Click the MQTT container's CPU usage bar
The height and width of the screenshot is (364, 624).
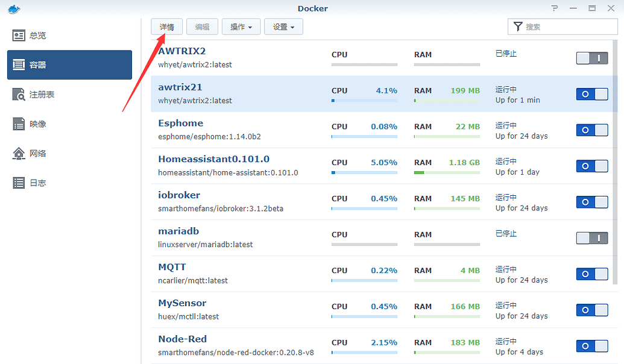click(x=364, y=280)
